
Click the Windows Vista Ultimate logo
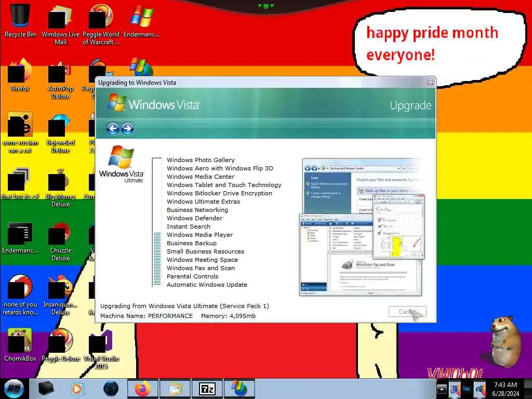[122, 164]
